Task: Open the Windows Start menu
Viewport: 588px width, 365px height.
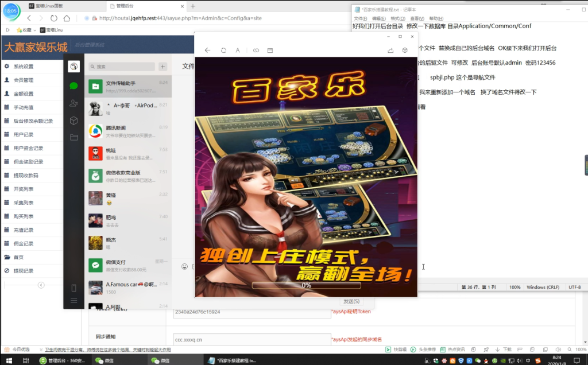Action: 9,360
